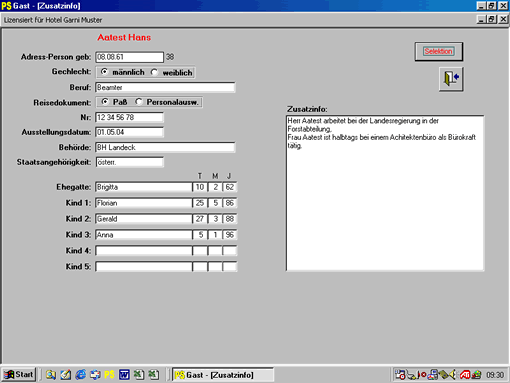This screenshot has width=510, height=383.
Task: Click Kind 3 year field showing 96
Action: [x=230, y=235]
